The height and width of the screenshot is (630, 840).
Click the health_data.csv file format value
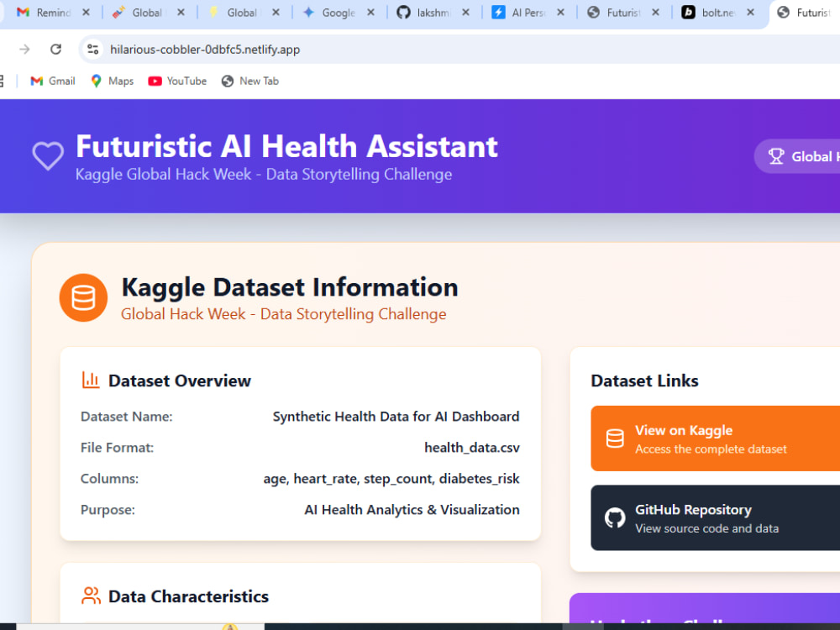click(x=472, y=448)
